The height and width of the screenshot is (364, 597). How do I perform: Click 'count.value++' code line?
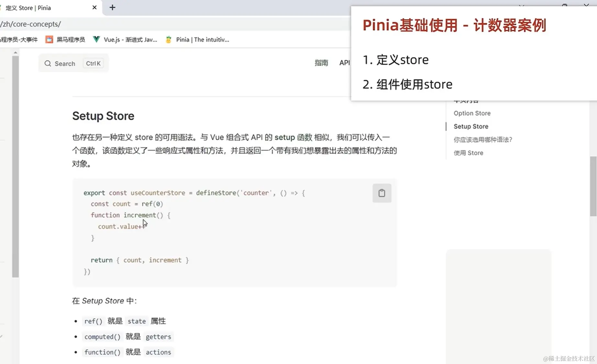click(x=121, y=226)
